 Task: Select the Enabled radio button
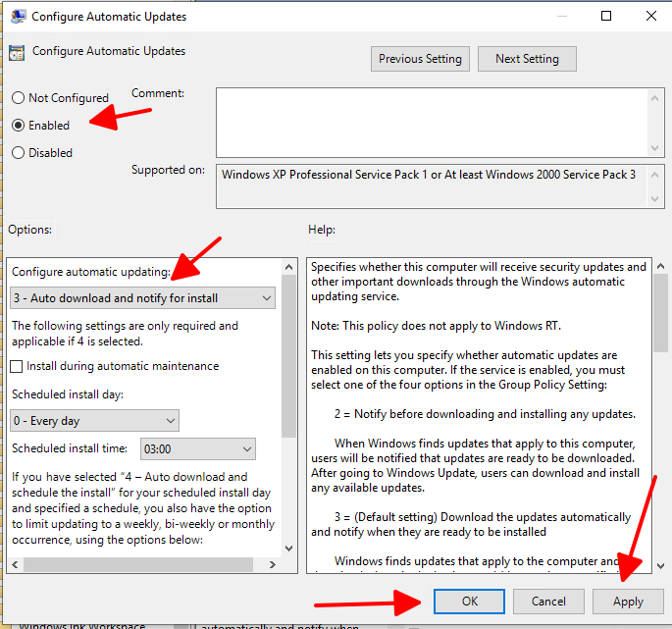18,126
